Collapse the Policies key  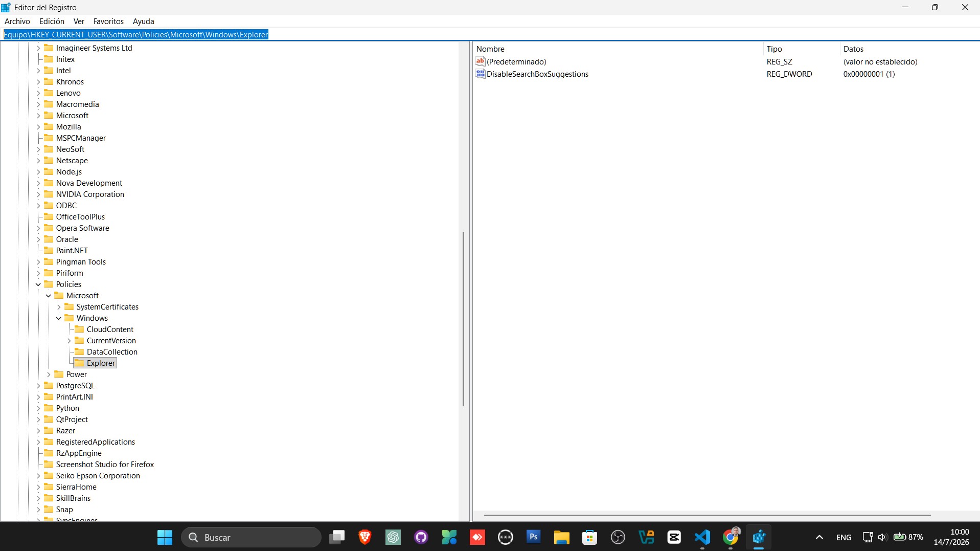38,284
